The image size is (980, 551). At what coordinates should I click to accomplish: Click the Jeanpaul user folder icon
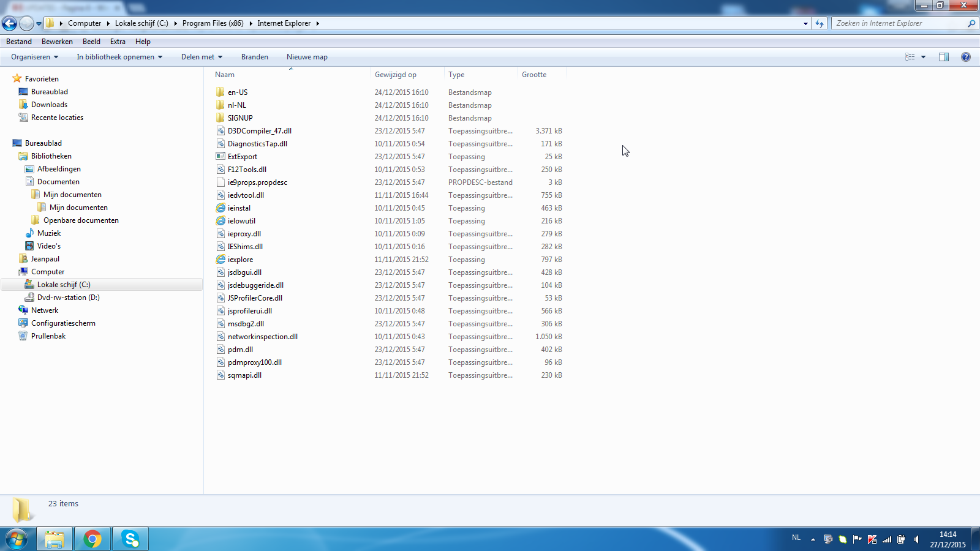(23, 259)
